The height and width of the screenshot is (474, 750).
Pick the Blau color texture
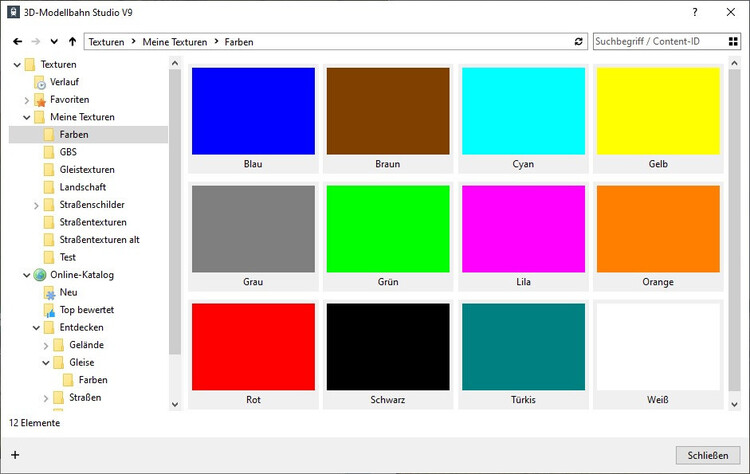pyautogui.click(x=253, y=111)
